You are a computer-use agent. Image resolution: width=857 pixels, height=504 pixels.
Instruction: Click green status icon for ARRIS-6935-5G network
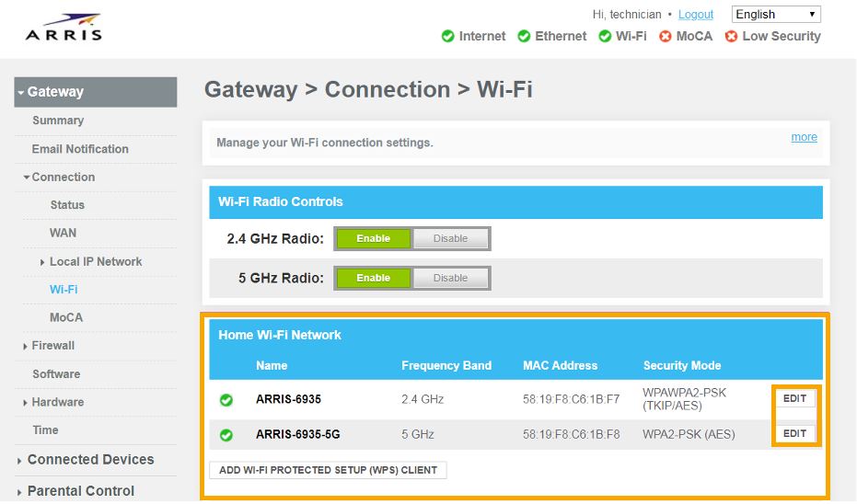click(x=226, y=435)
